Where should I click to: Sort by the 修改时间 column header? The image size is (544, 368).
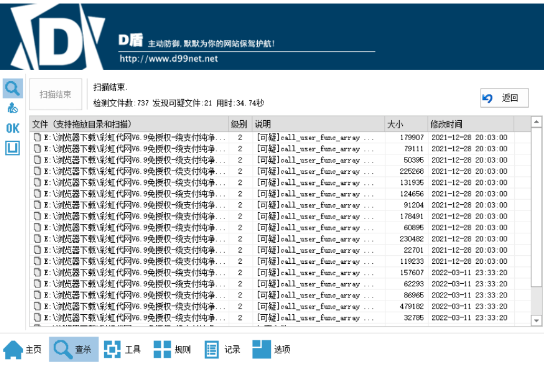pos(470,124)
